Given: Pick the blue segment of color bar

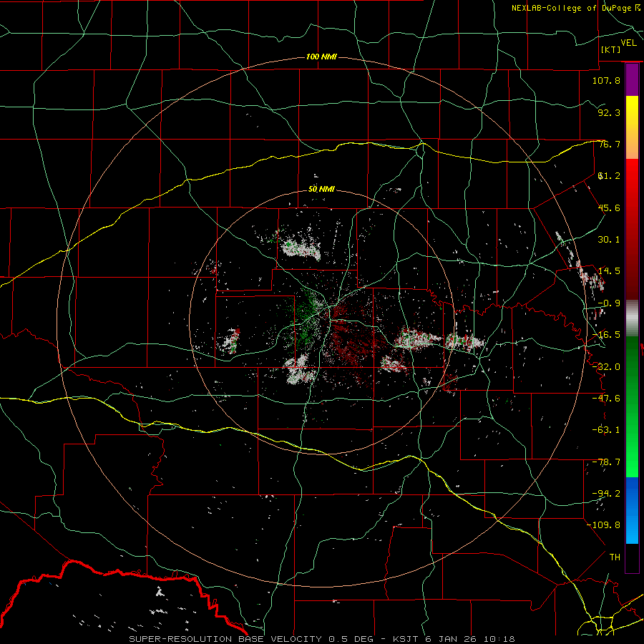Looking at the screenshot, I should (x=632, y=510).
